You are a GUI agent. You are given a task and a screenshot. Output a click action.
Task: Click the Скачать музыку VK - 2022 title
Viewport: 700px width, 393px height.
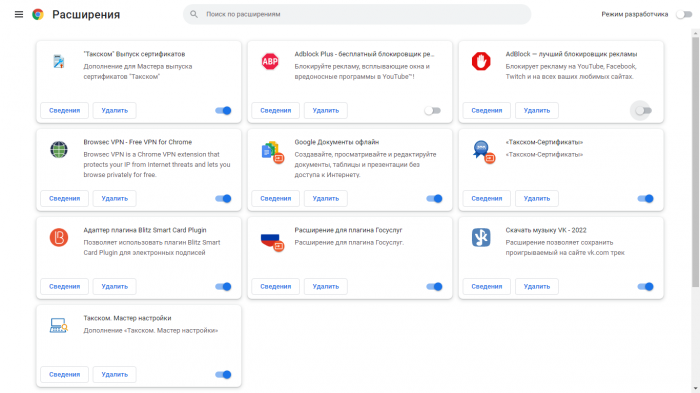pos(546,230)
